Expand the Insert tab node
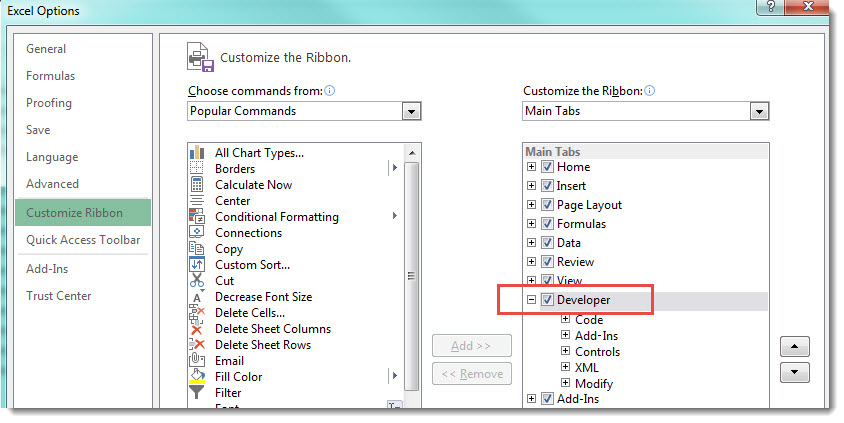This screenshot has width=844, height=423. click(531, 186)
